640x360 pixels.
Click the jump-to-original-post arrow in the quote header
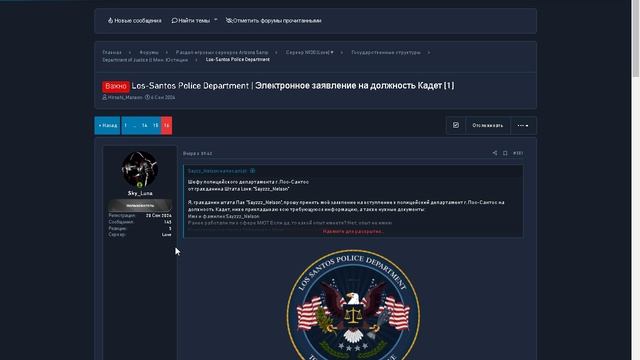tap(253, 171)
